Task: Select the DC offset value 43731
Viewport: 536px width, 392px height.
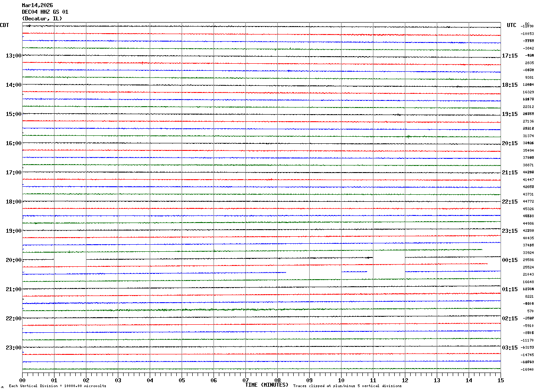Action: pos(528,194)
